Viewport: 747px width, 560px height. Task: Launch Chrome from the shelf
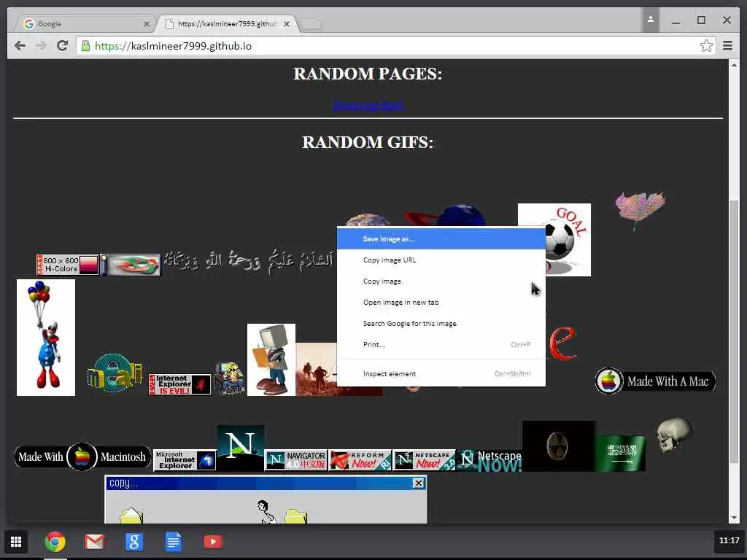[x=55, y=542]
